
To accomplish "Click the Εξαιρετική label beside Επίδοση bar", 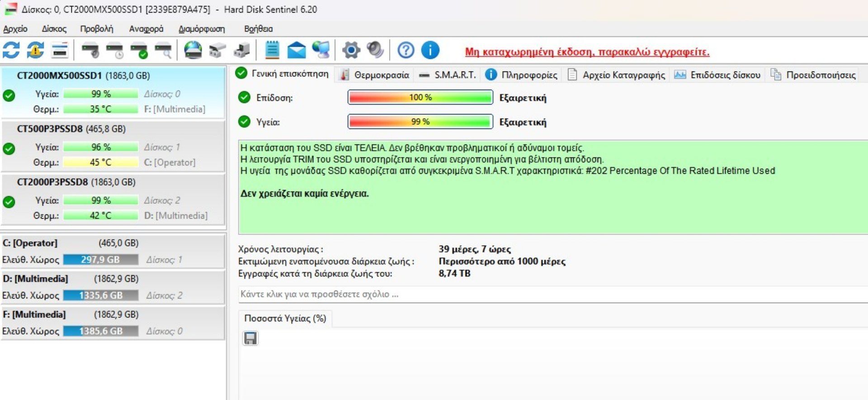I will click(523, 98).
